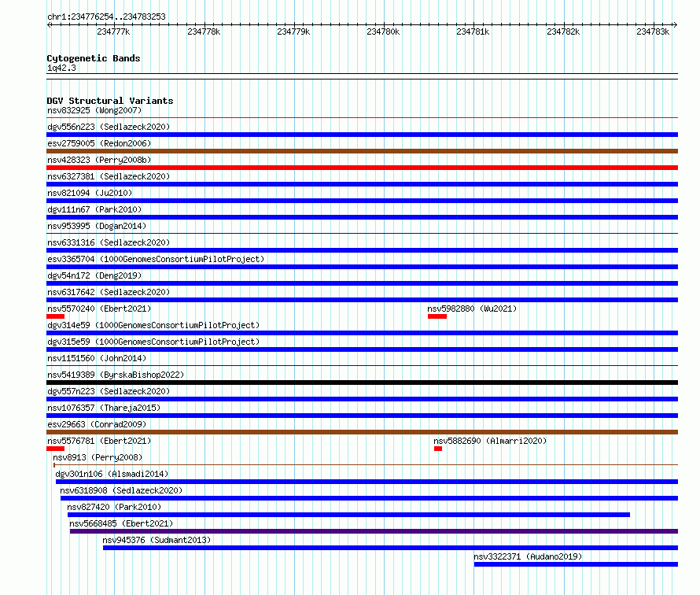Click the 234777k ruler tick label
700x595 pixels.
pyautogui.click(x=113, y=31)
